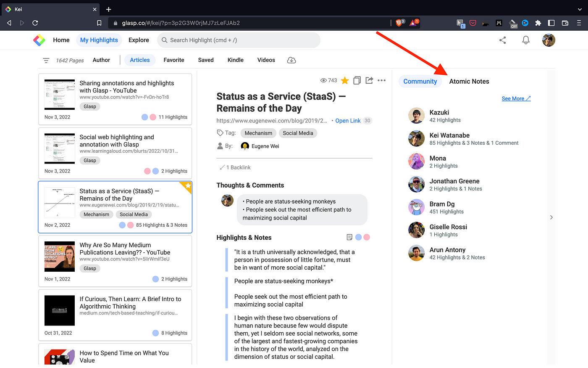Click the note list icon in Highlights & Notes
This screenshot has width=588, height=368.
point(349,237)
